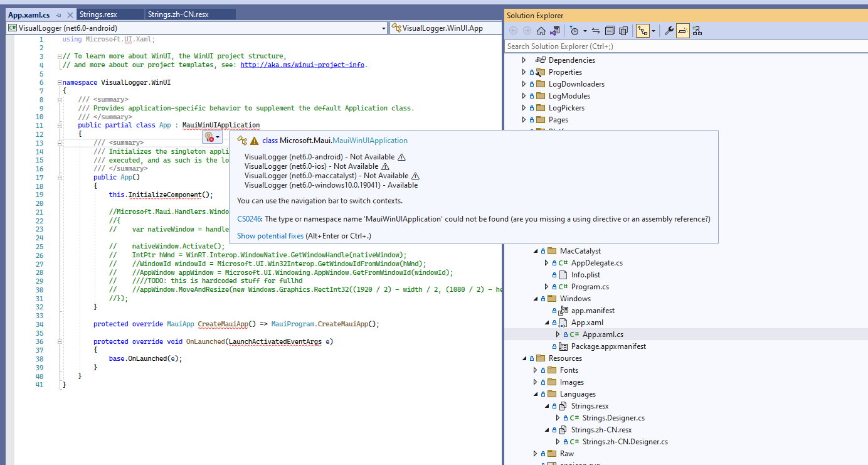Open the http://aka.ms/winui-project-info link

pos(302,64)
